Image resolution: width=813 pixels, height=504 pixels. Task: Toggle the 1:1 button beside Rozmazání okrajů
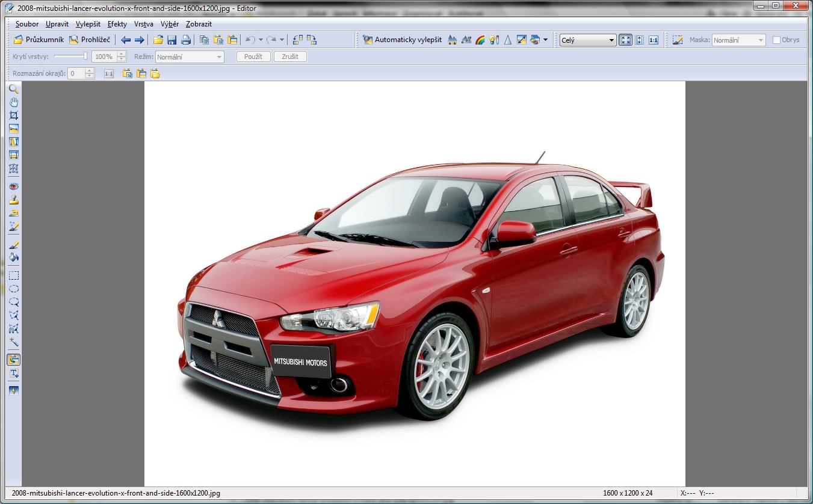109,73
